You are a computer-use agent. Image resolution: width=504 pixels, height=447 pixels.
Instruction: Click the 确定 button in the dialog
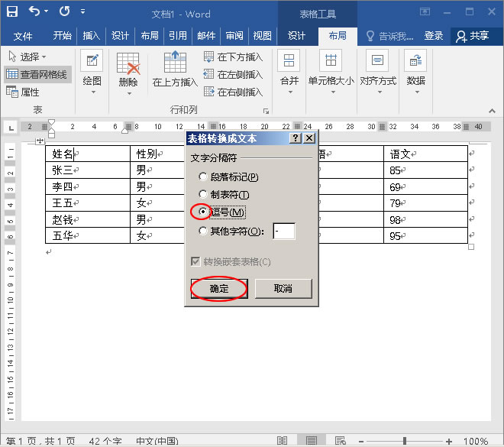pos(219,289)
